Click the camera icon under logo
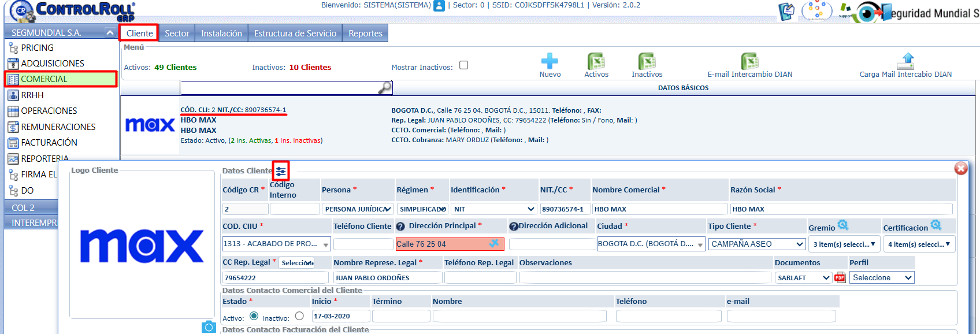This screenshot has height=334, width=980. coord(209,327)
